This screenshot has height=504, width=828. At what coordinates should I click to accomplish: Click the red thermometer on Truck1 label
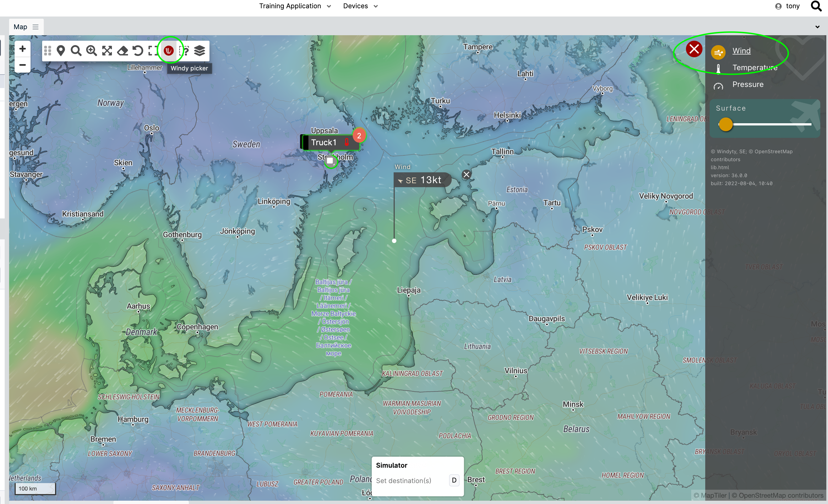[x=347, y=143]
